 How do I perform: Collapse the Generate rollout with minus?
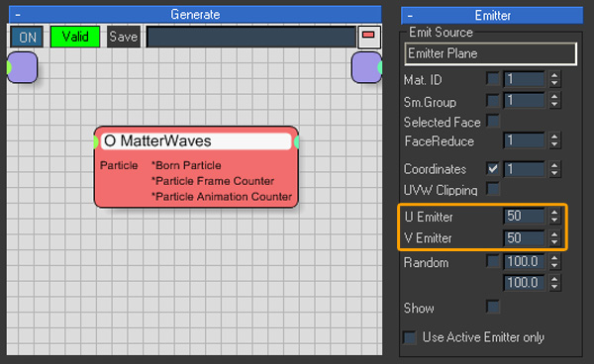click(x=18, y=15)
